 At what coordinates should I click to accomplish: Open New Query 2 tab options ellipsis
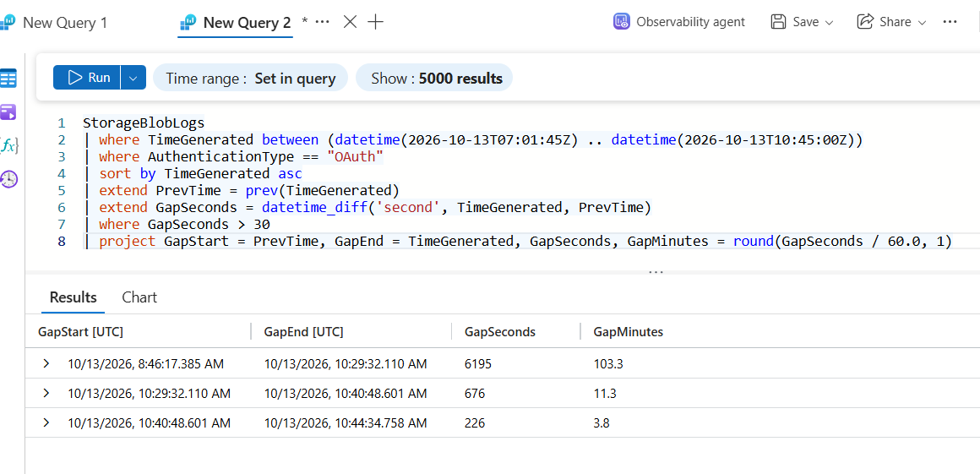pos(323,23)
